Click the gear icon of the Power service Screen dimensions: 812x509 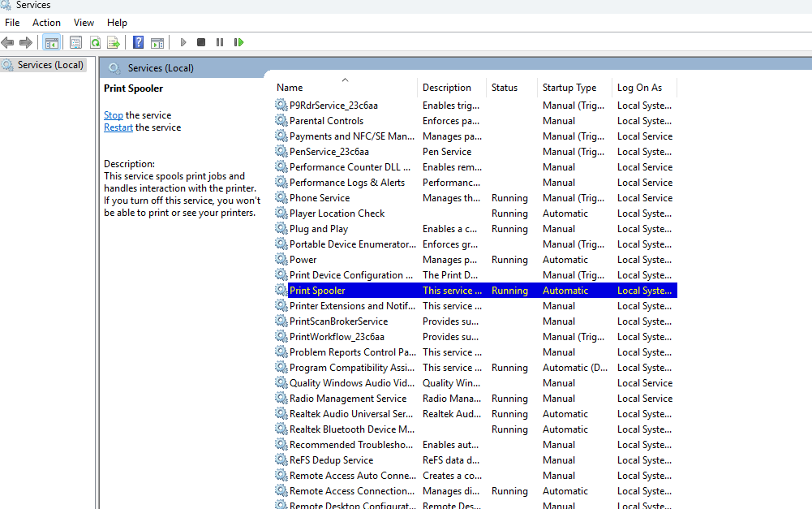point(281,260)
